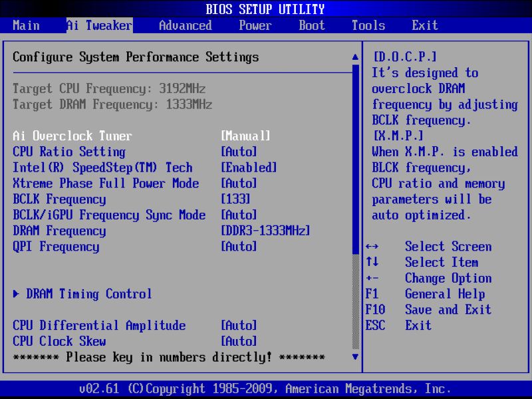Viewport: 532px width, 399px height.
Task: Select BCLK/iGPU Frequency Sync Mode
Action: click(109, 215)
